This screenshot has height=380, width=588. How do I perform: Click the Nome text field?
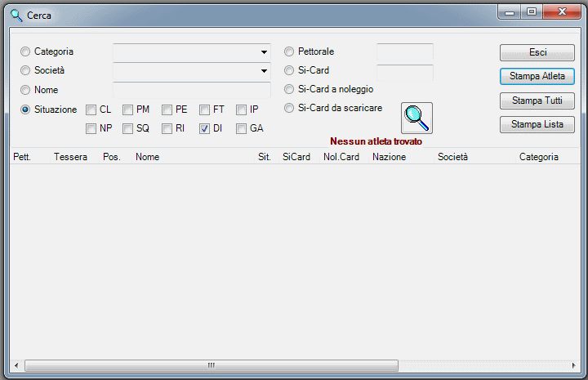192,90
